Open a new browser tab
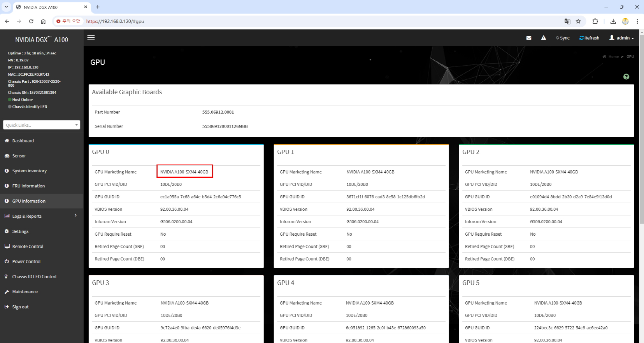Viewport: 644px width, 343px height. point(98,7)
